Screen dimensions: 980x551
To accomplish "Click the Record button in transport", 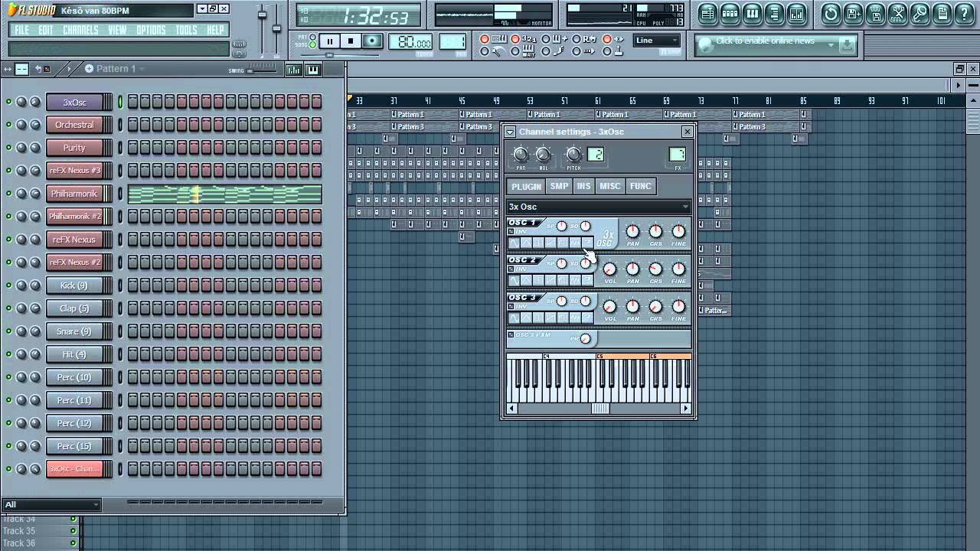I will pyautogui.click(x=372, y=41).
